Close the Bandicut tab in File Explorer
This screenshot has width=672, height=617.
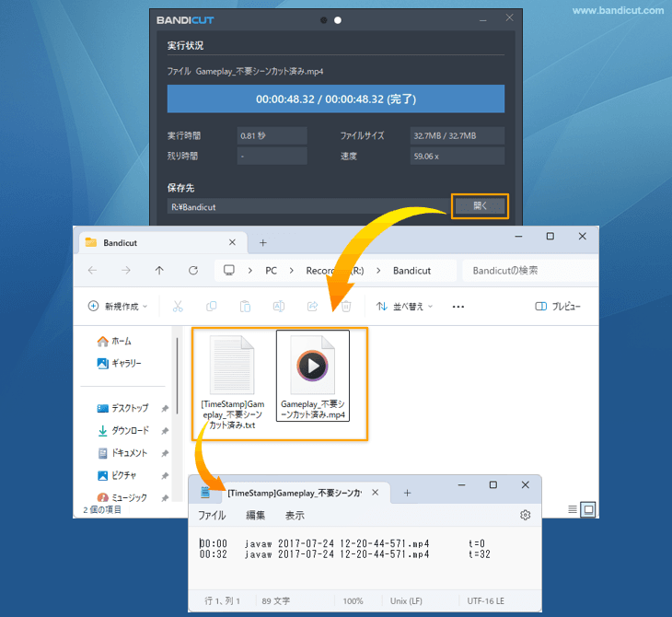coord(232,242)
